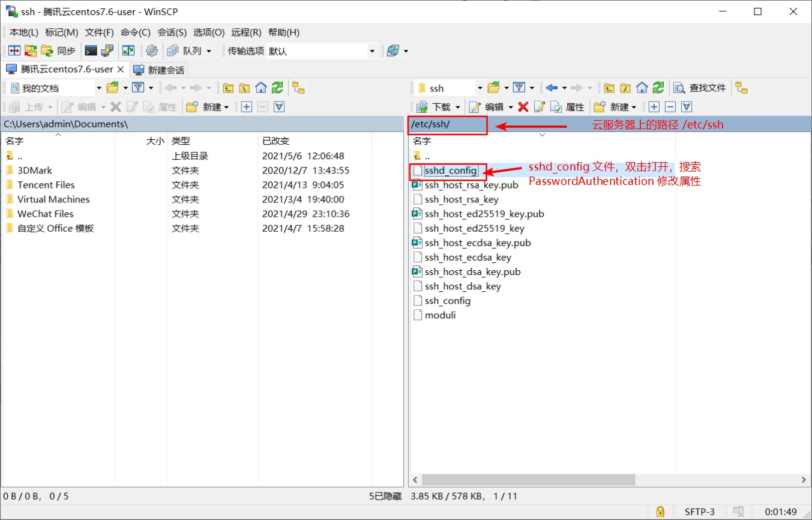The height and width of the screenshot is (520, 812).
Task: Click local panel select files plus icon
Action: coord(246,107)
